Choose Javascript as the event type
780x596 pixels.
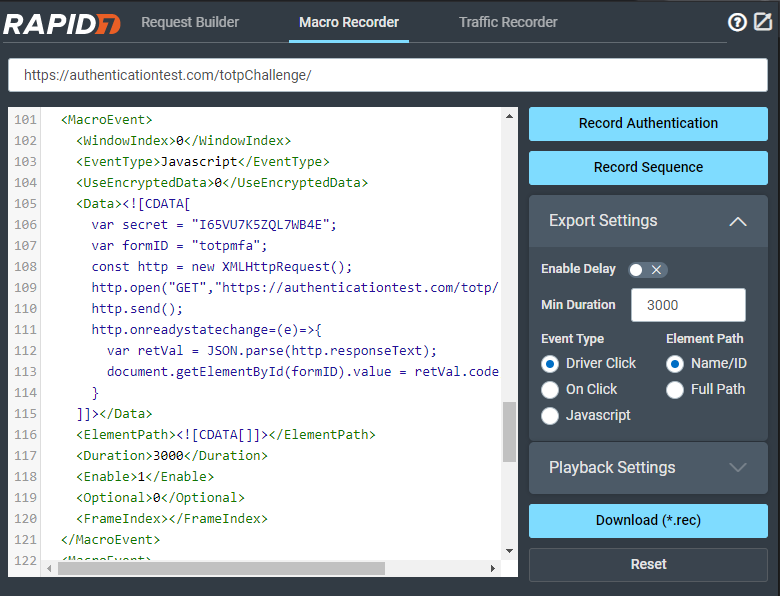coord(550,415)
